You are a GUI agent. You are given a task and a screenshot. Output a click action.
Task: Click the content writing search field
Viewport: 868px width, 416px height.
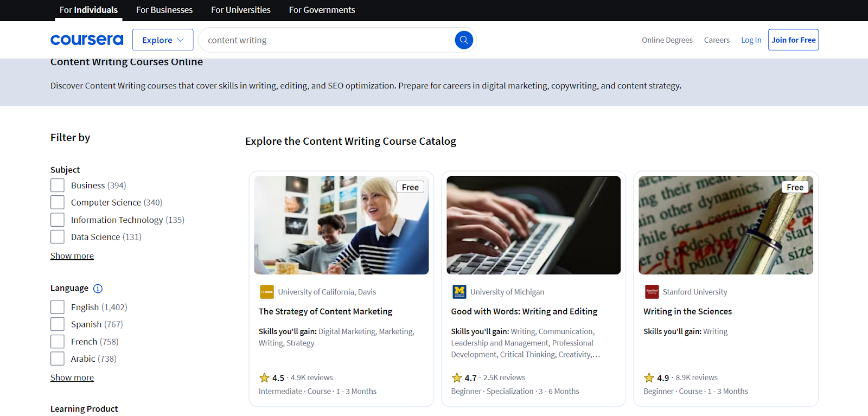pos(325,40)
